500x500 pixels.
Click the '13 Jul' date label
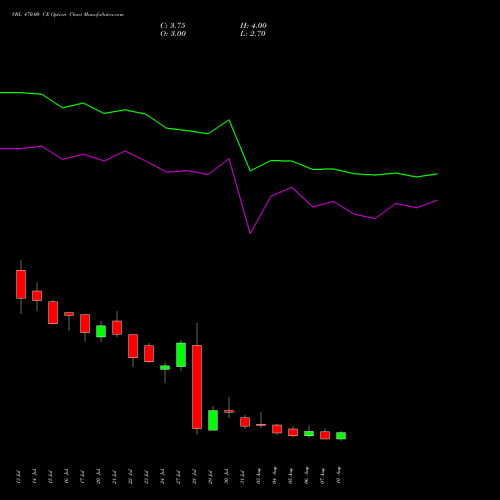18,477
